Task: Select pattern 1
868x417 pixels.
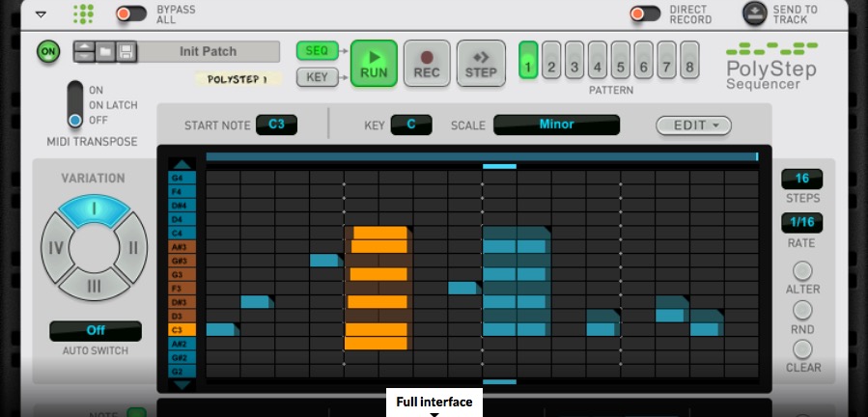Action: point(528,60)
